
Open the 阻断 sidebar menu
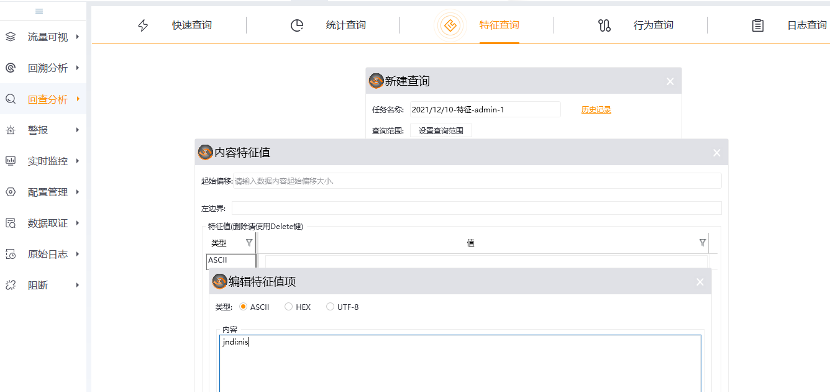[43, 285]
